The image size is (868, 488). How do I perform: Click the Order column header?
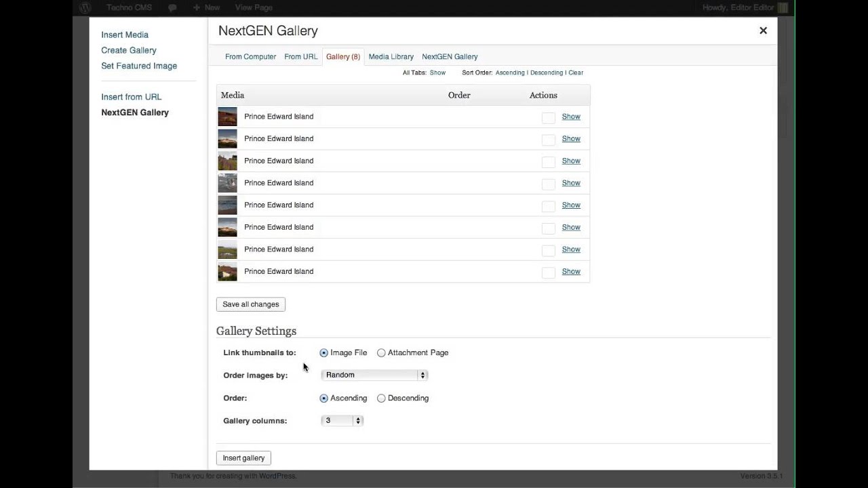click(459, 96)
